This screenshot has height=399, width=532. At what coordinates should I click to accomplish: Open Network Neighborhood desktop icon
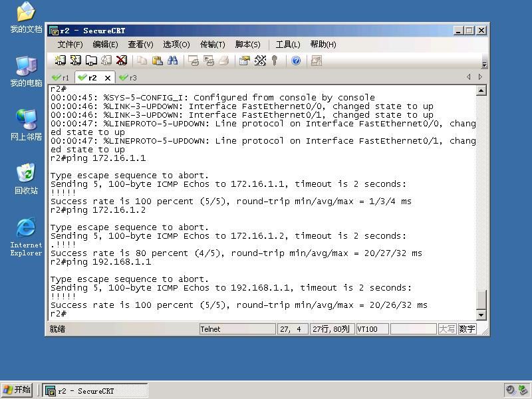pos(26,125)
